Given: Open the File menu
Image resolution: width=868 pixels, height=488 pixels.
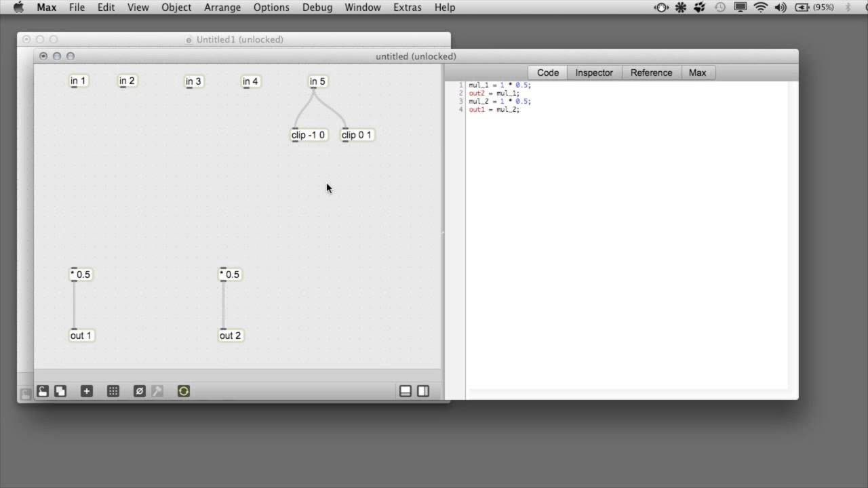Looking at the screenshot, I should pos(77,7).
